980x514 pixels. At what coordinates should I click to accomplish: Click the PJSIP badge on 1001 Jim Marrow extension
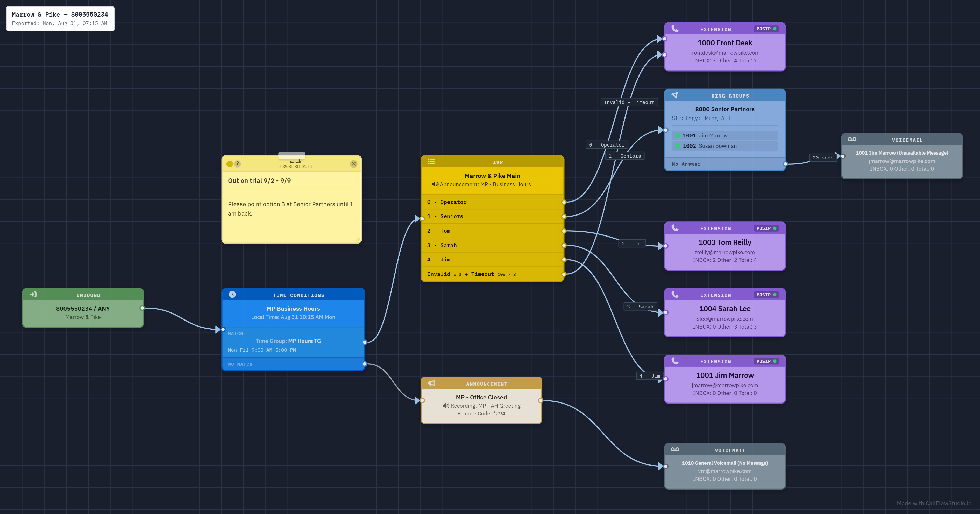tap(766, 361)
